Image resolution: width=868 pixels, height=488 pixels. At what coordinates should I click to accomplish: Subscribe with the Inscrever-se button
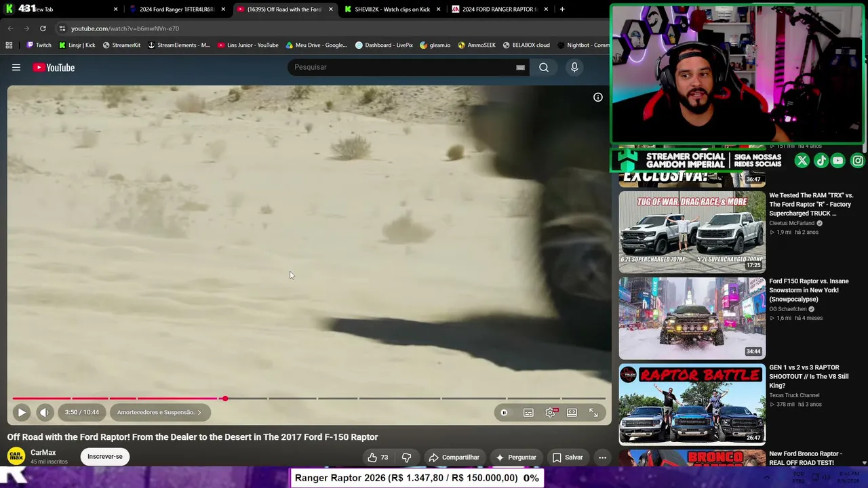(105, 456)
